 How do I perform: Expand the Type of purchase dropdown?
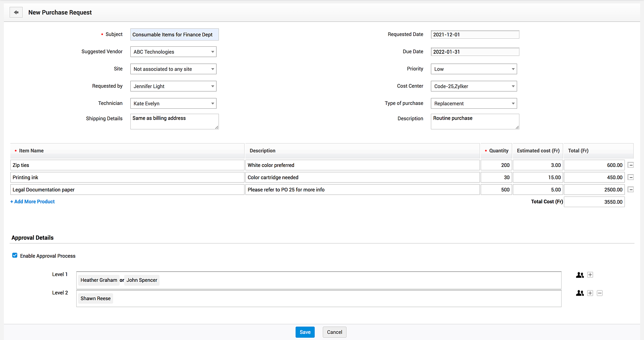click(474, 104)
